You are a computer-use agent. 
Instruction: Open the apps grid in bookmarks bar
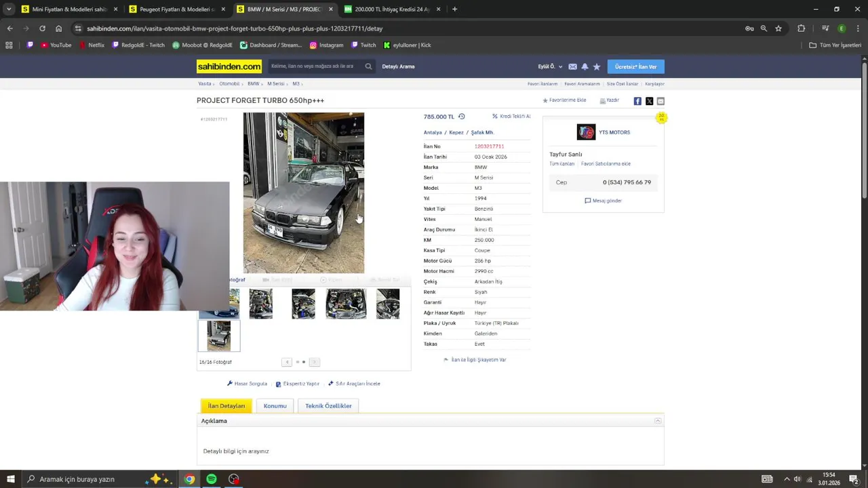click(x=9, y=45)
